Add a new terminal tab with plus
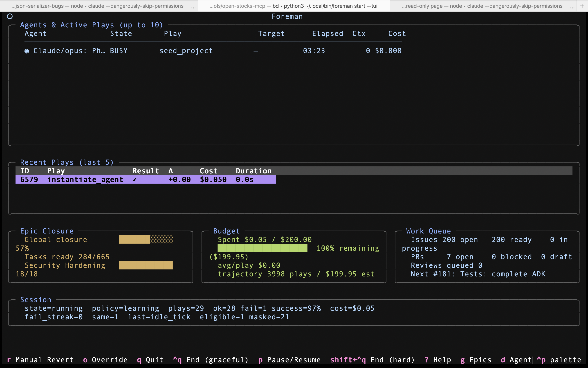 click(x=582, y=6)
